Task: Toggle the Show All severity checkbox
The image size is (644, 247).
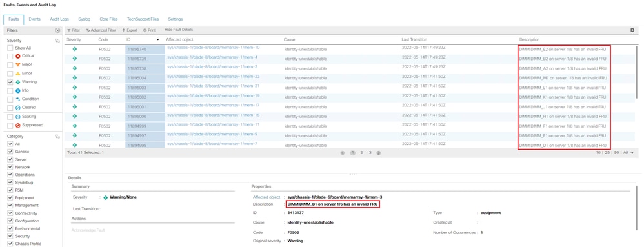Action: tap(10, 48)
